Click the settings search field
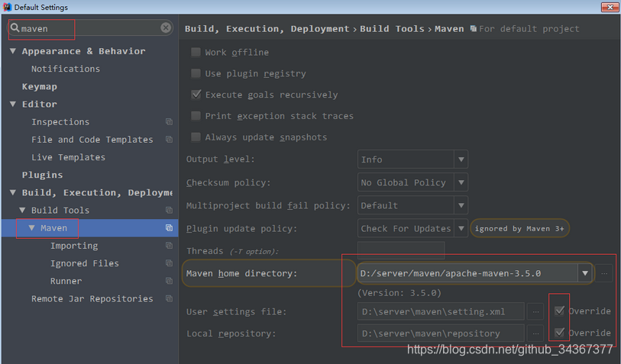Screen dimensions: 621x364 click(90, 27)
